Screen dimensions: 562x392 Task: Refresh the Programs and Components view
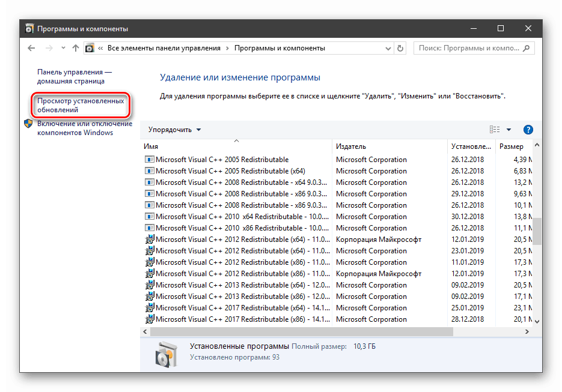coord(400,48)
